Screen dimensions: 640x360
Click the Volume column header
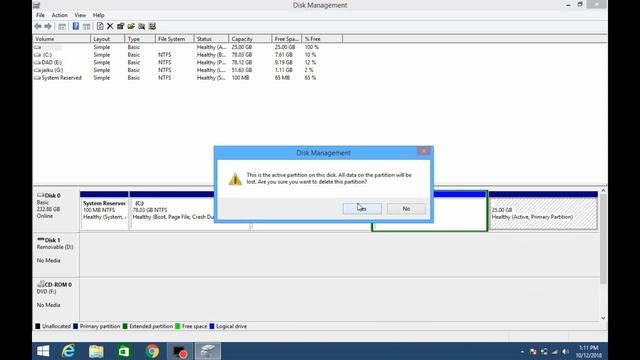click(x=61, y=39)
